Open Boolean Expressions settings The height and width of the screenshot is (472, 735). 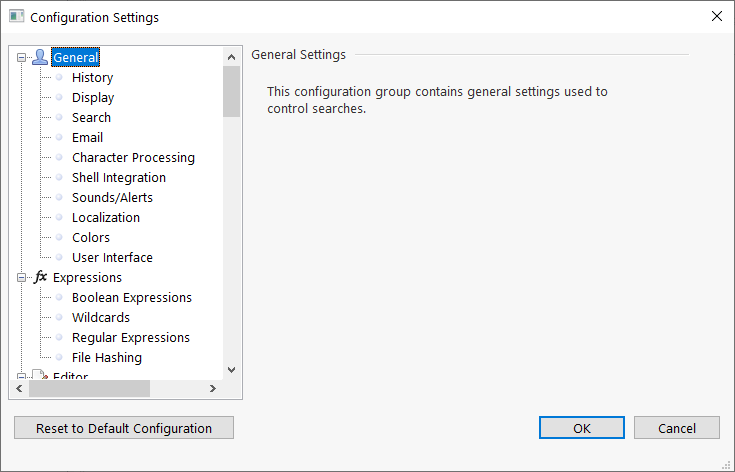(x=132, y=298)
